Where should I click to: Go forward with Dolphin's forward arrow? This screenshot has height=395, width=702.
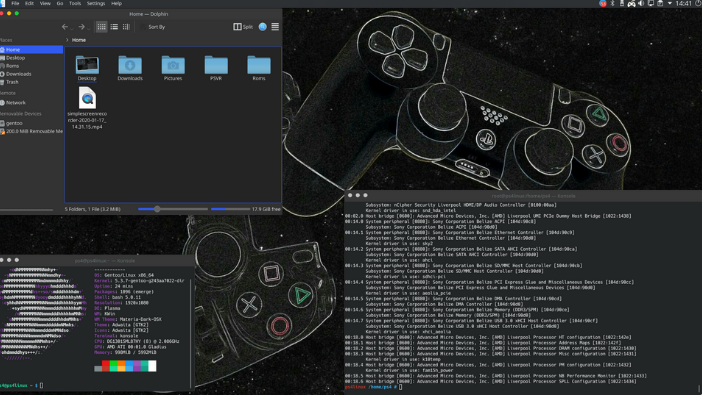click(81, 27)
